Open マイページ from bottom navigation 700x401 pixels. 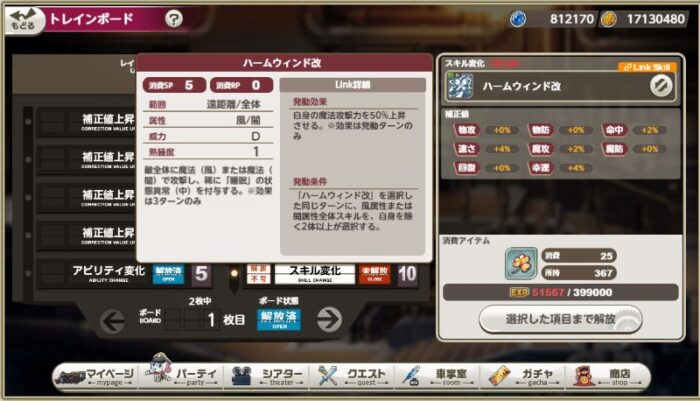coord(95,376)
